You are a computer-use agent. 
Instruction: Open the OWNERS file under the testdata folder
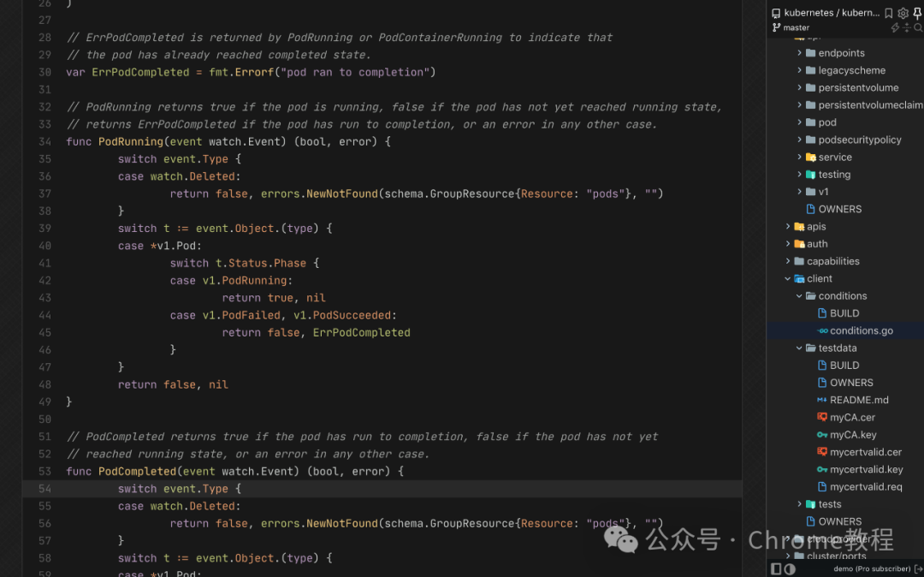[851, 383]
